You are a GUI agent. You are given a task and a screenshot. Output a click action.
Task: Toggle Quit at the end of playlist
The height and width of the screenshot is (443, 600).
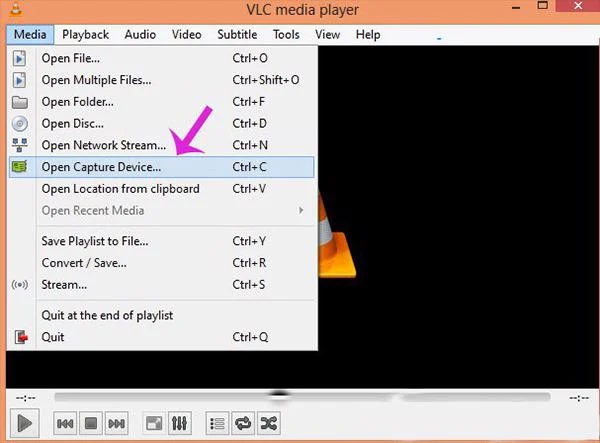[x=161, y=315]
